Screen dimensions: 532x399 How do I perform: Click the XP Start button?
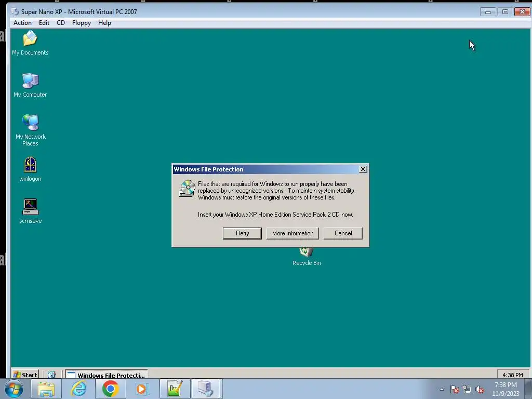(25, 375)
